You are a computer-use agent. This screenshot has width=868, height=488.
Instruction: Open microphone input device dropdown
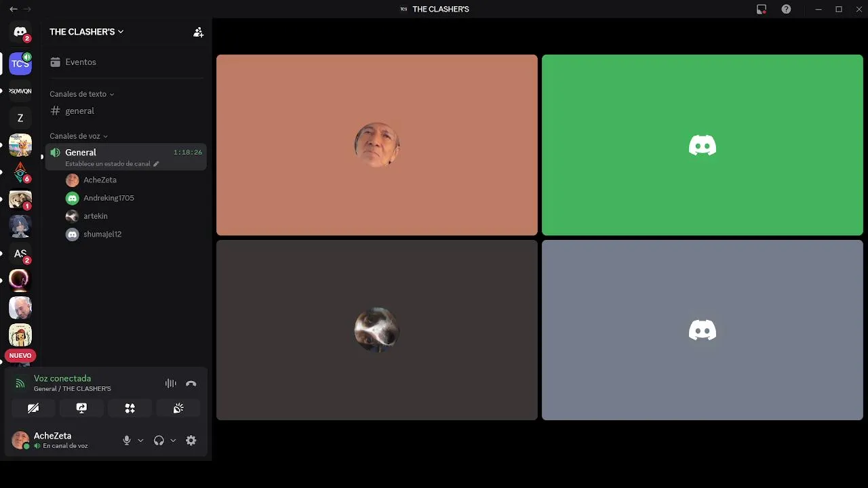point(140,441)
